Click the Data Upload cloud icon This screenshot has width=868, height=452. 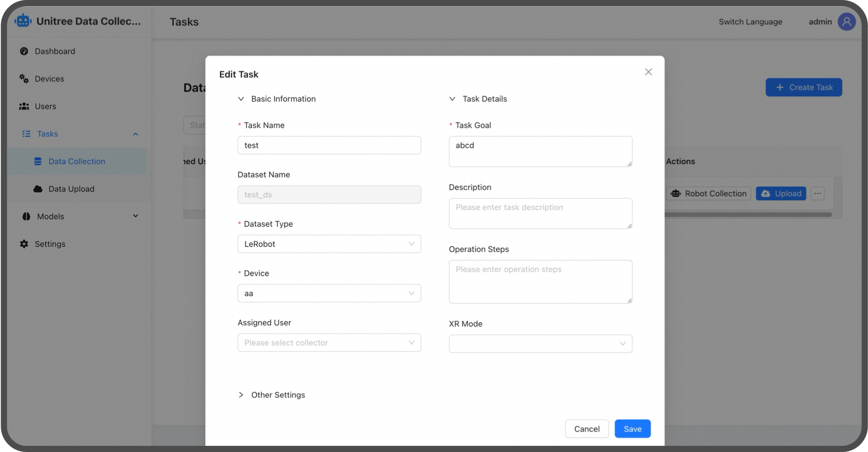pos(38,189)
